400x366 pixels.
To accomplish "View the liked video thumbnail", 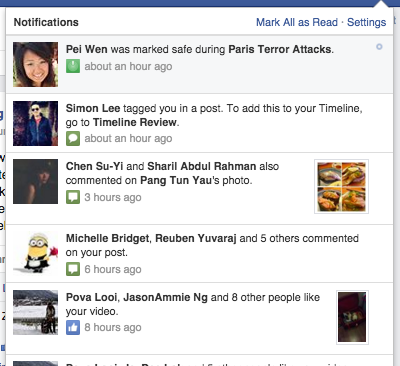I will point(352,317).
